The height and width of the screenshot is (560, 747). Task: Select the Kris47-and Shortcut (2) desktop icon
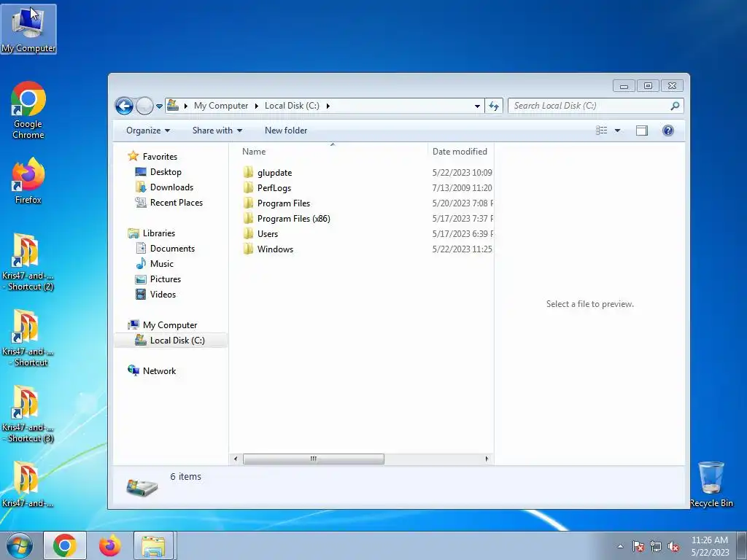click(x=28, y=262)
